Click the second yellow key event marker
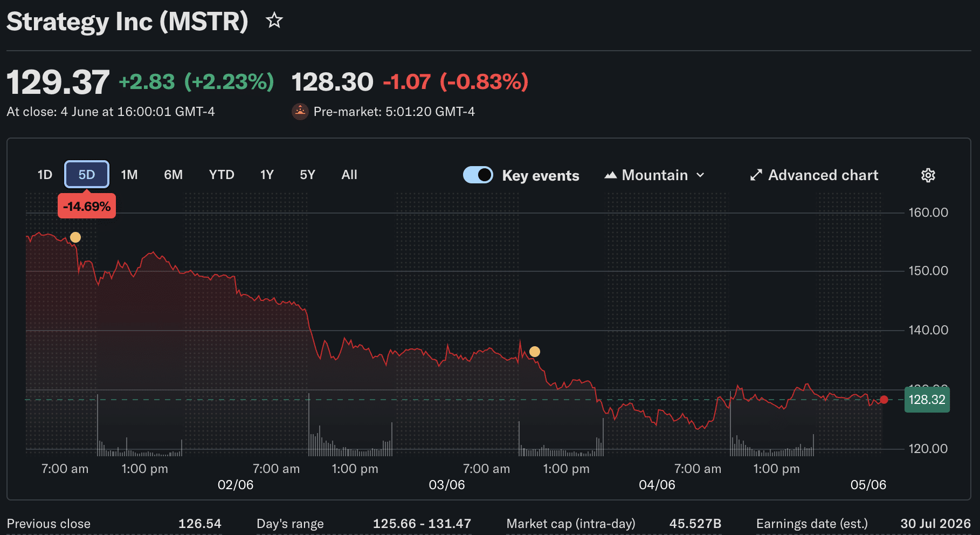 pos(534,352)
